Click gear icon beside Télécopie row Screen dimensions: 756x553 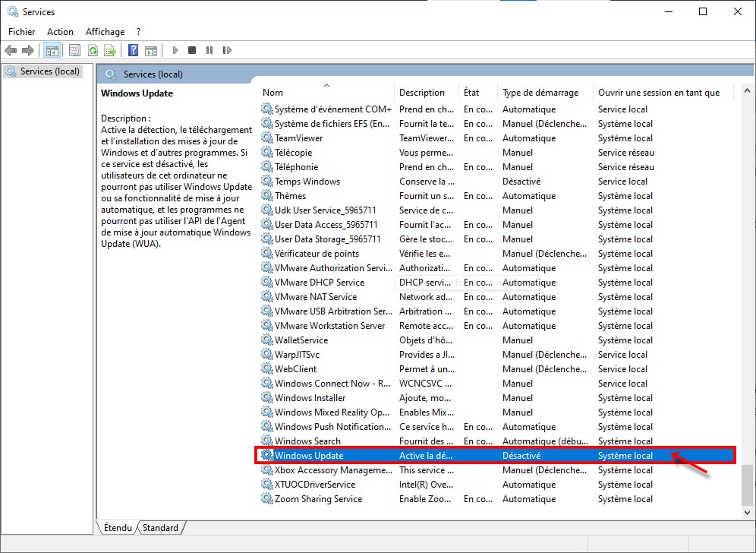(266, 152)
